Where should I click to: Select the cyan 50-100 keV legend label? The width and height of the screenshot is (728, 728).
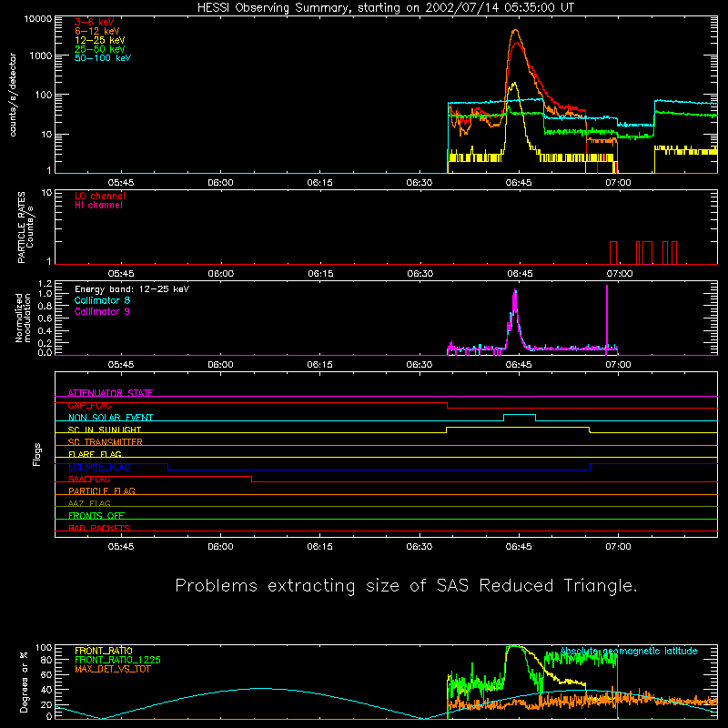(x=103, y=58)
